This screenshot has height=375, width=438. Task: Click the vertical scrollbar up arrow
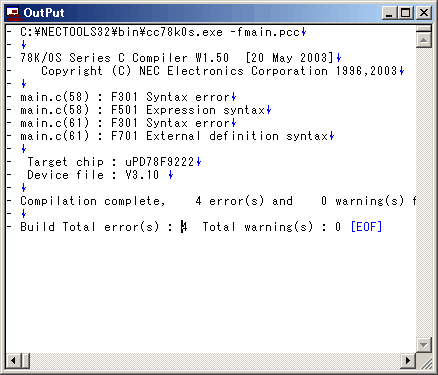(424, 40)
